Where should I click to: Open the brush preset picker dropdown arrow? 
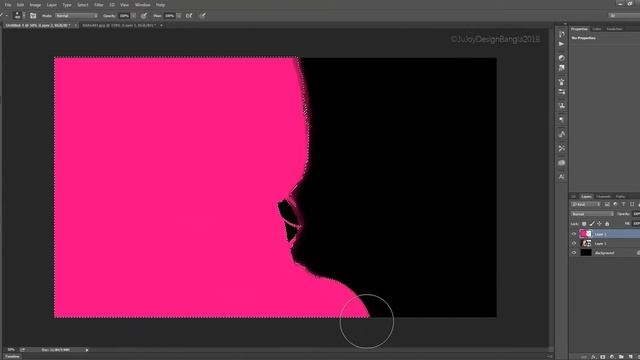click(x=24, y=16)
